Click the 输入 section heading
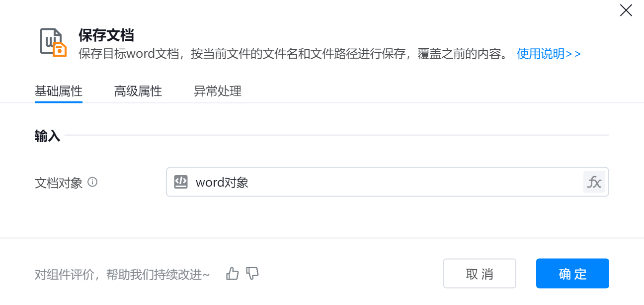 tap(47, 136)
